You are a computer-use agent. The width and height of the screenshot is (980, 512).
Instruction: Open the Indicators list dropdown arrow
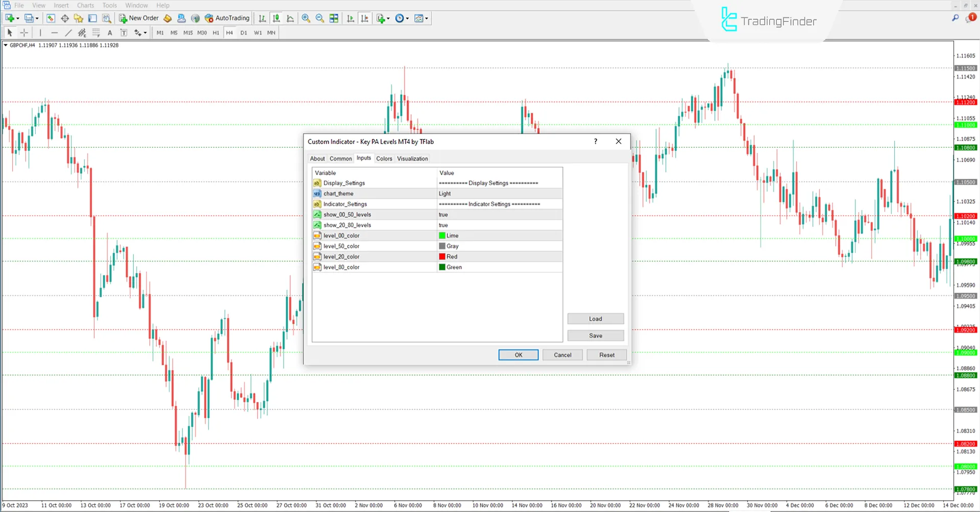point(388,18)
